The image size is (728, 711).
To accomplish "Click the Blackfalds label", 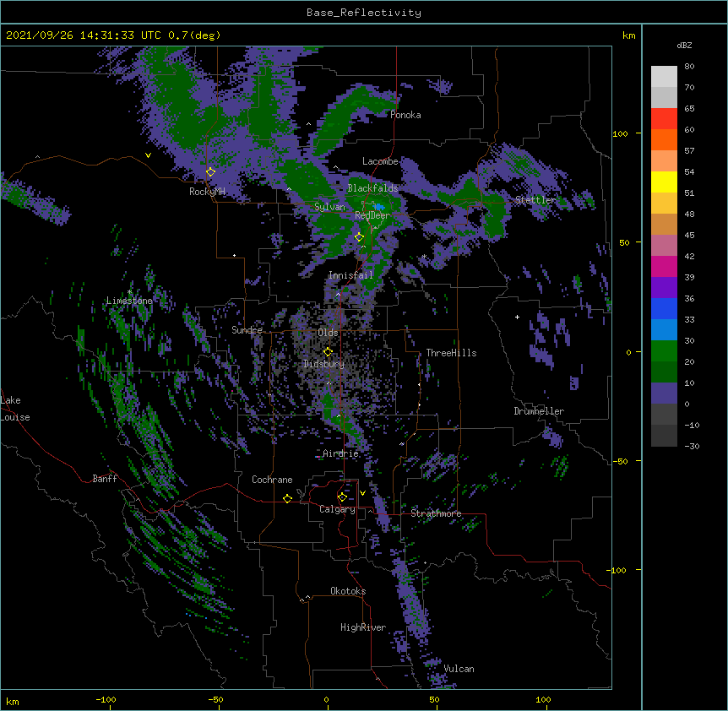I will (372, 188).
